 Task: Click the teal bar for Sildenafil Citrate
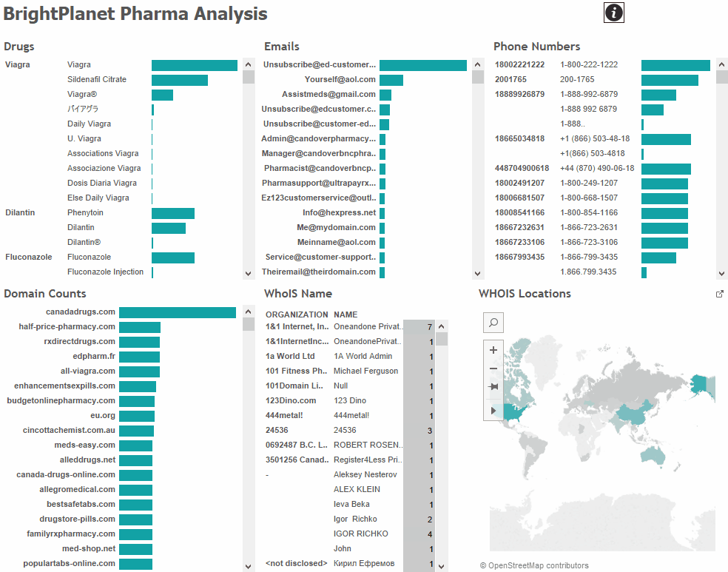[x=179, y=80]
